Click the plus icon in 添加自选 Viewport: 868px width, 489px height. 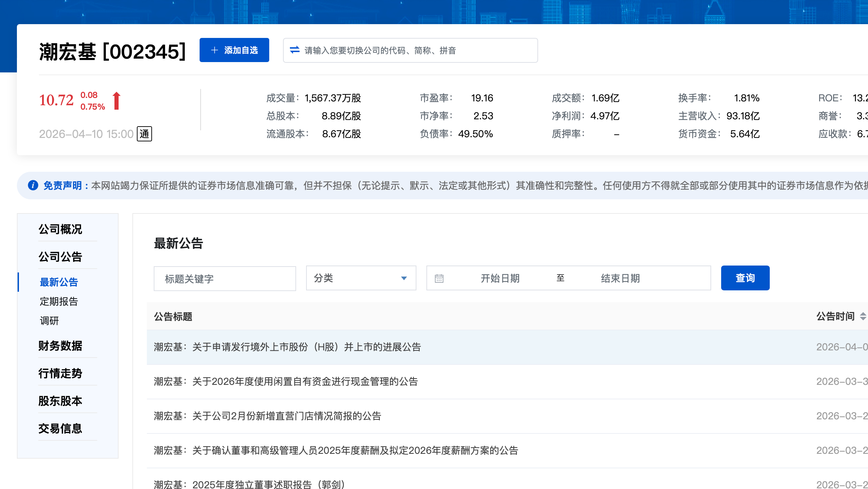[214, 50]
